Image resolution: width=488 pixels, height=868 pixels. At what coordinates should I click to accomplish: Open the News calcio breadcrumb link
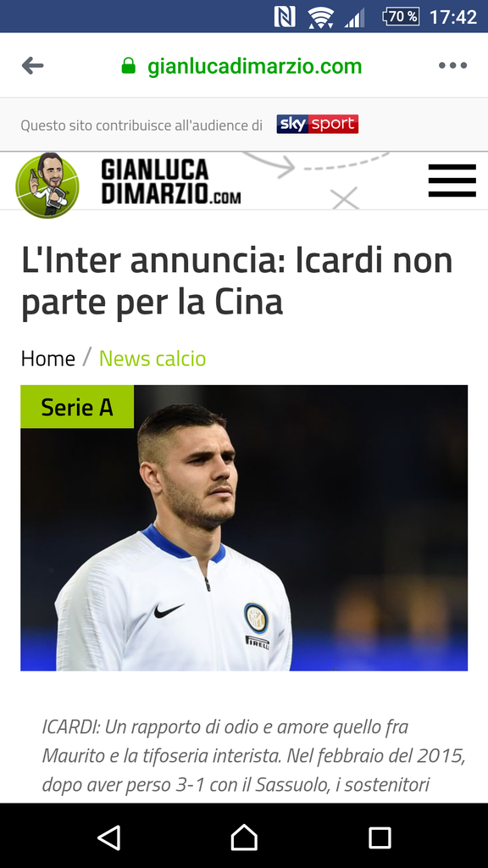(152, 359)
